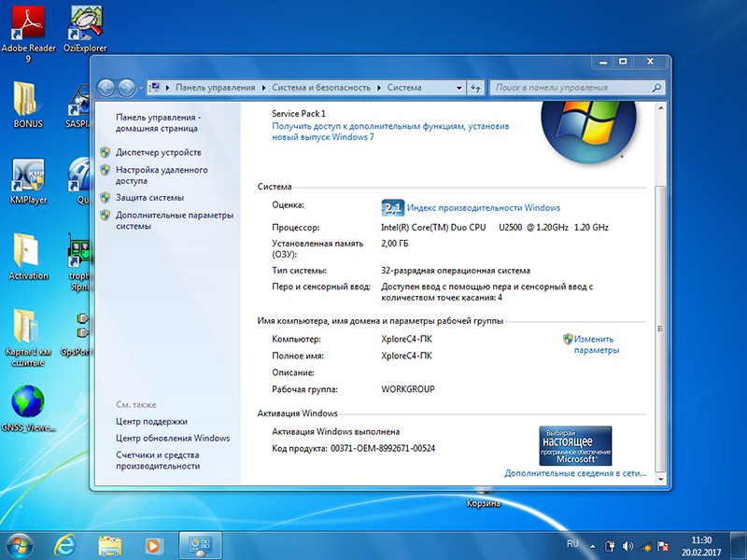Launch OziExplorer from the desktop

[85, 30]
